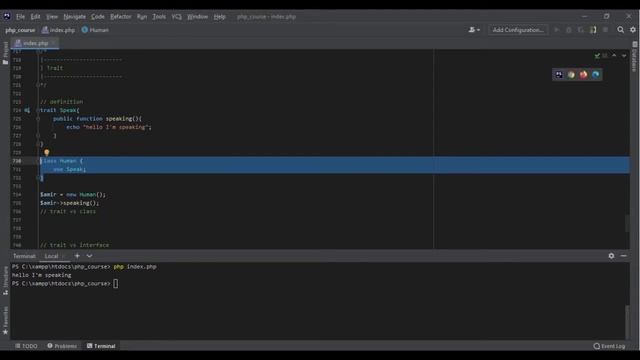
Task: Click the Run play icon
Action: (556, 30)
